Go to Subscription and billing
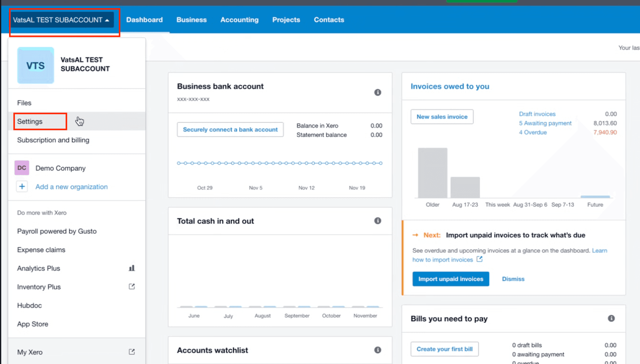This screenshot has height=364, width=640. [x=77, y=140]
